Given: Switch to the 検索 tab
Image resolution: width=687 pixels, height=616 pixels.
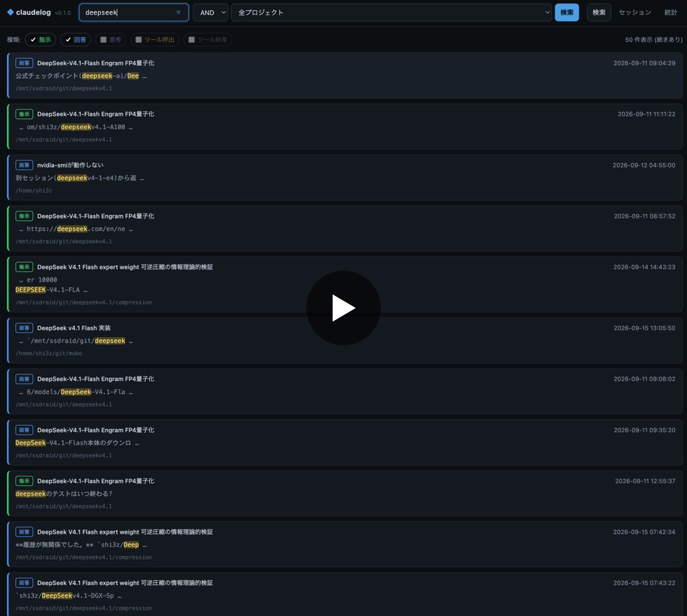Looking at the screenshot, I should tap(599, 13).
